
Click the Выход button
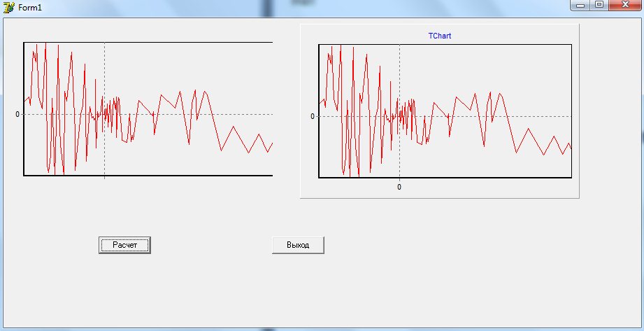click(298, 245)
